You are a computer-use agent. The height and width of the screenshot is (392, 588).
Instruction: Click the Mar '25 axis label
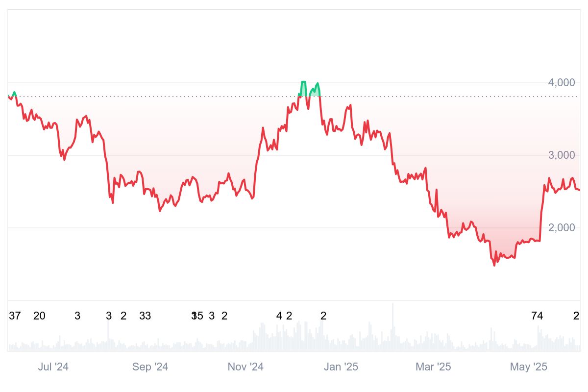pos(433,367)
